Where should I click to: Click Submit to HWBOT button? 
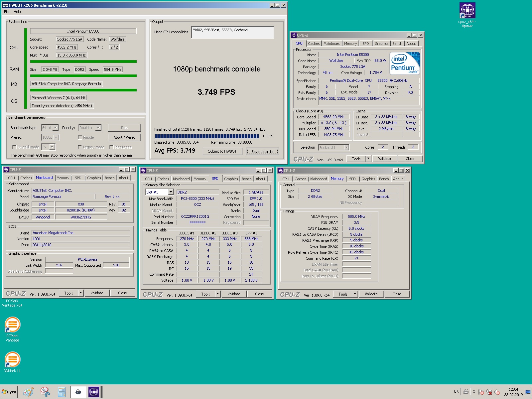click(222, 151)
